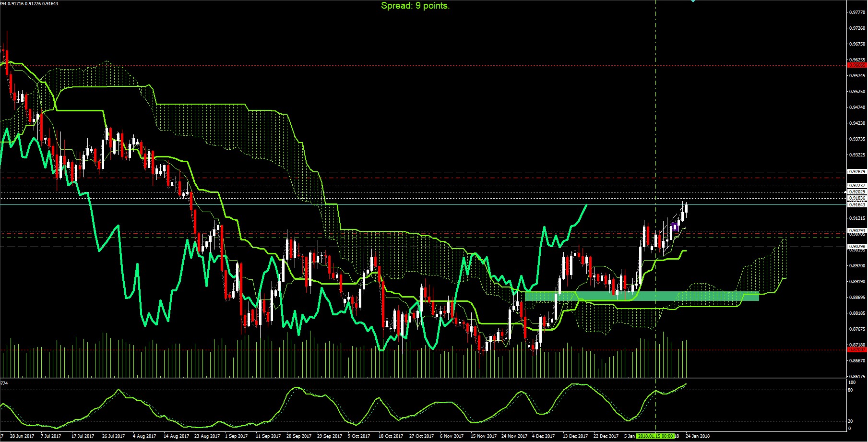The width and height of the screenshot is (868, 442).
Task: Click the '26 Jul 2017' date label
Action: pyautogui.click(x=114, y=436)
